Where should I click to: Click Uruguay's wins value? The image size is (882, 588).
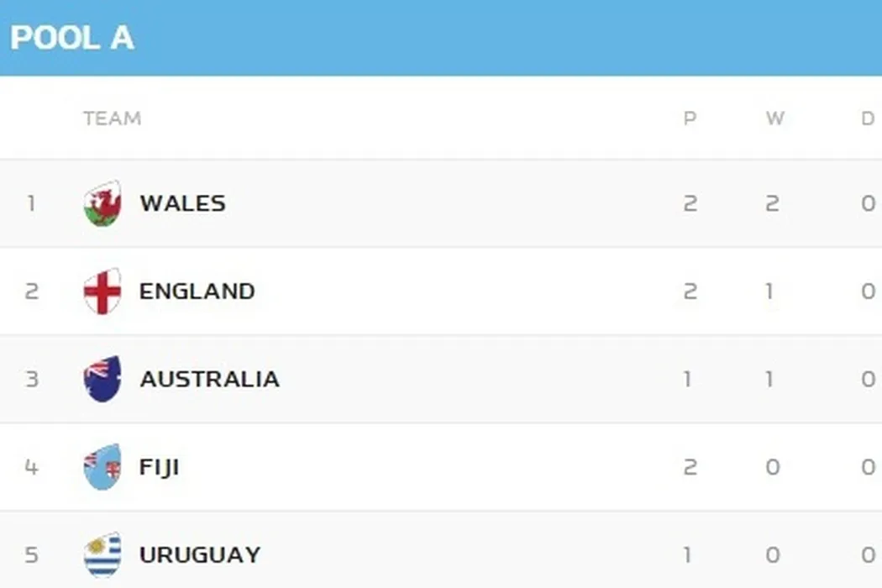[x=773, y=554]
